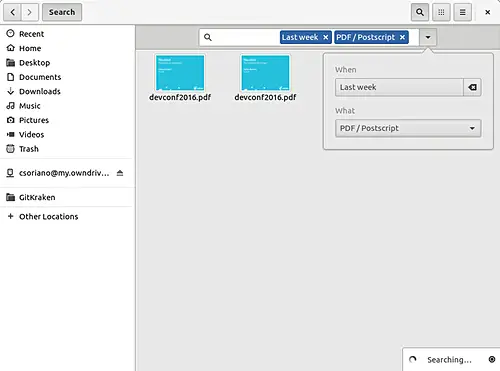The height and width of the screenshot is (371, 500).
Task: Click the Music note icon
Action: point(11,105)
